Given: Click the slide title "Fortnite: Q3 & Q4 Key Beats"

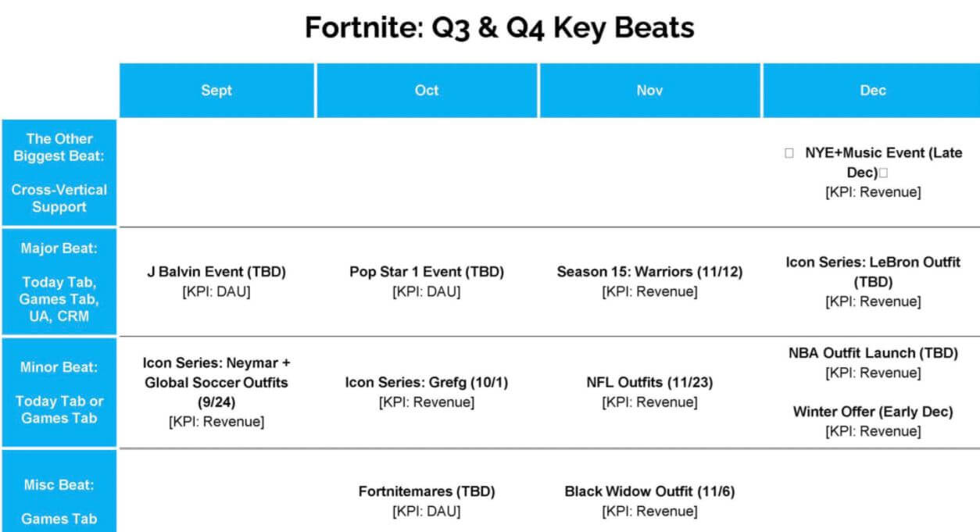Looking at the screenshot, I should (x=499, y=29).
